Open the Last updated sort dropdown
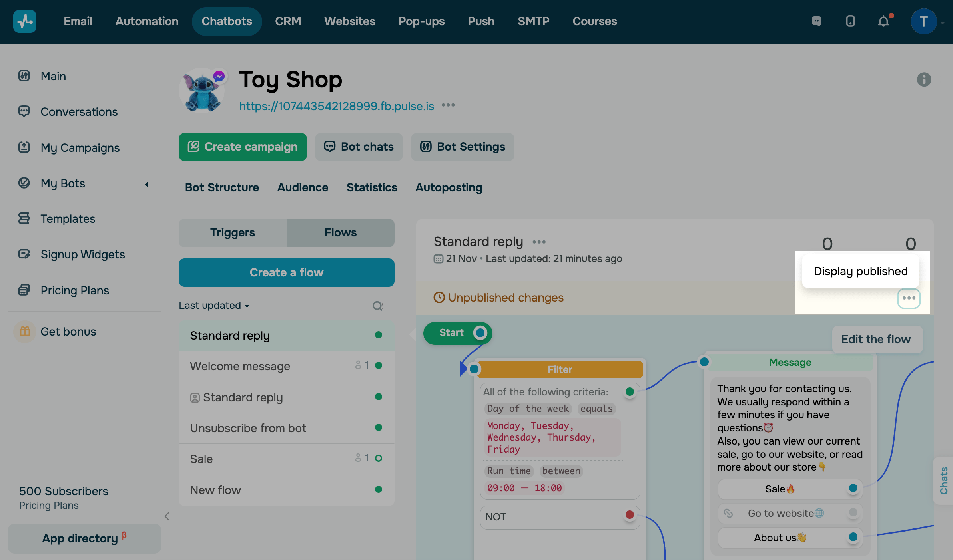953x560 pixels. click(x=214, y=306)
